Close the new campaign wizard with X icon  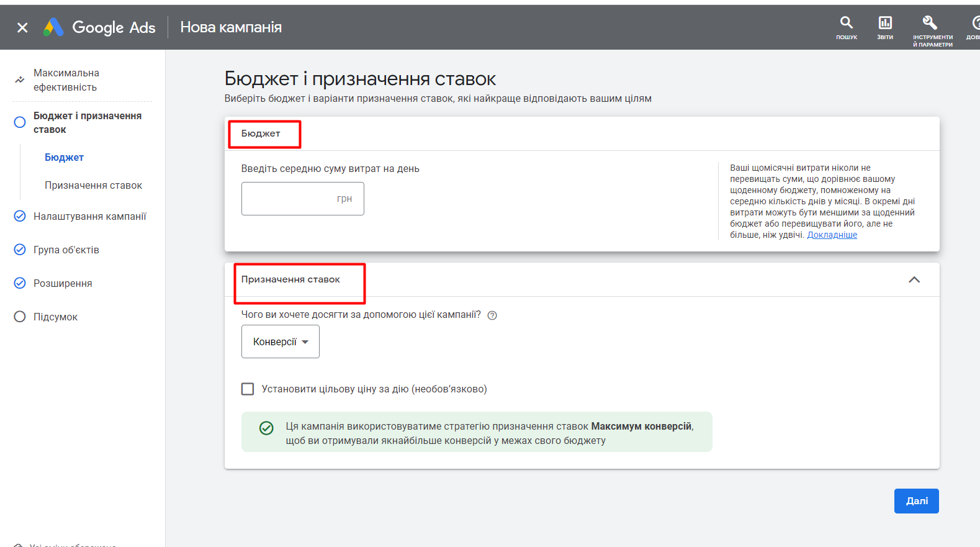point(22,27)
